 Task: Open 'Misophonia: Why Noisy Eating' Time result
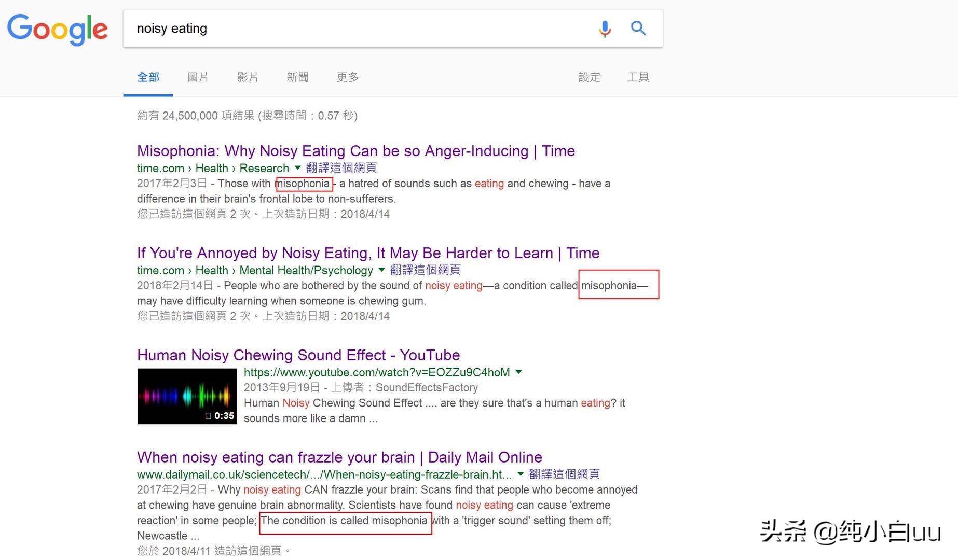[x=356, y=151]
